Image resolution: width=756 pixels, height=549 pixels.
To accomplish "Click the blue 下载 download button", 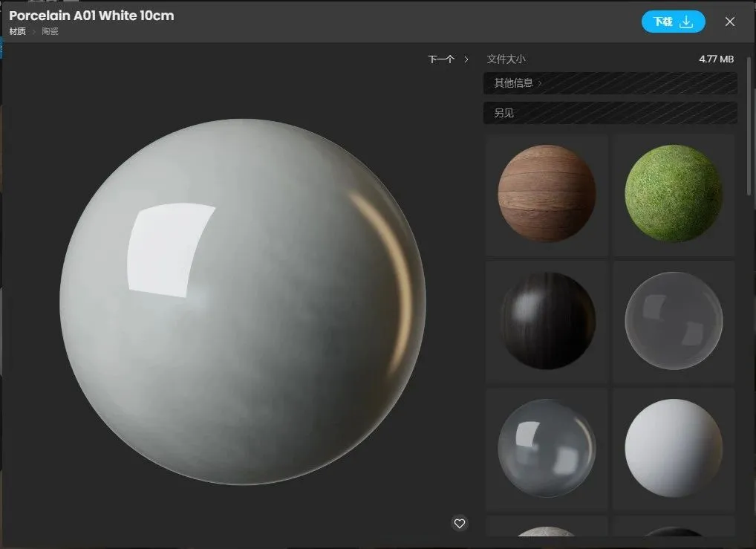I will click(x=673, y=22).
